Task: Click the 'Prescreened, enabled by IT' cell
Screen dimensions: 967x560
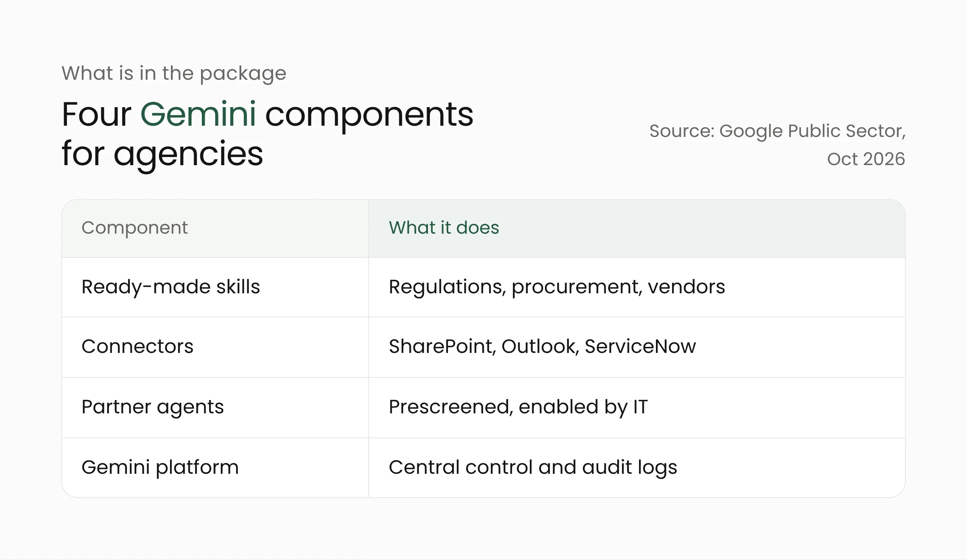Action: coord(637,408)
